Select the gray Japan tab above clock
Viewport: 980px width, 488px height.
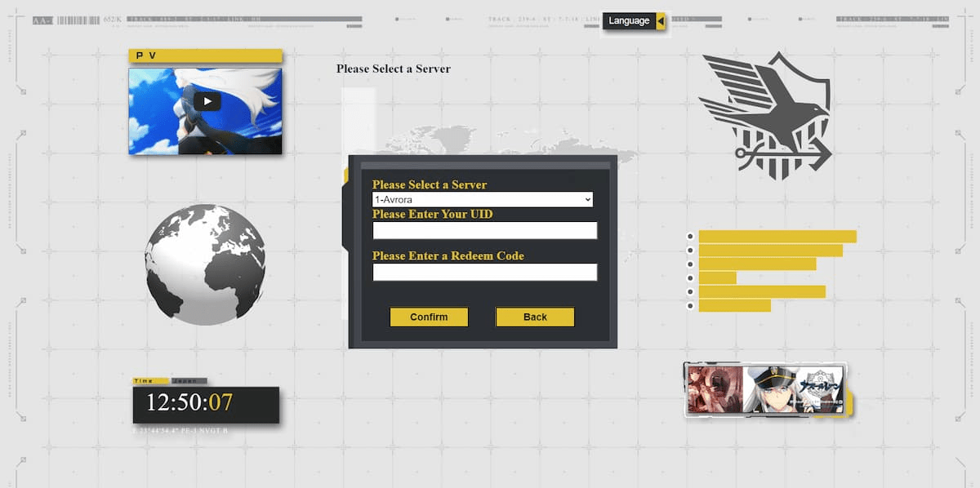(x=189, y=381)
